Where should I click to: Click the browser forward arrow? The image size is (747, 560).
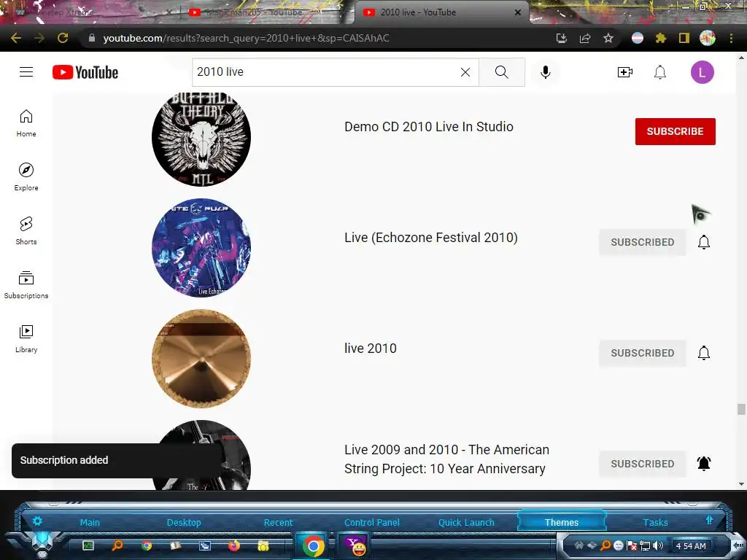[x=39, y=38]
